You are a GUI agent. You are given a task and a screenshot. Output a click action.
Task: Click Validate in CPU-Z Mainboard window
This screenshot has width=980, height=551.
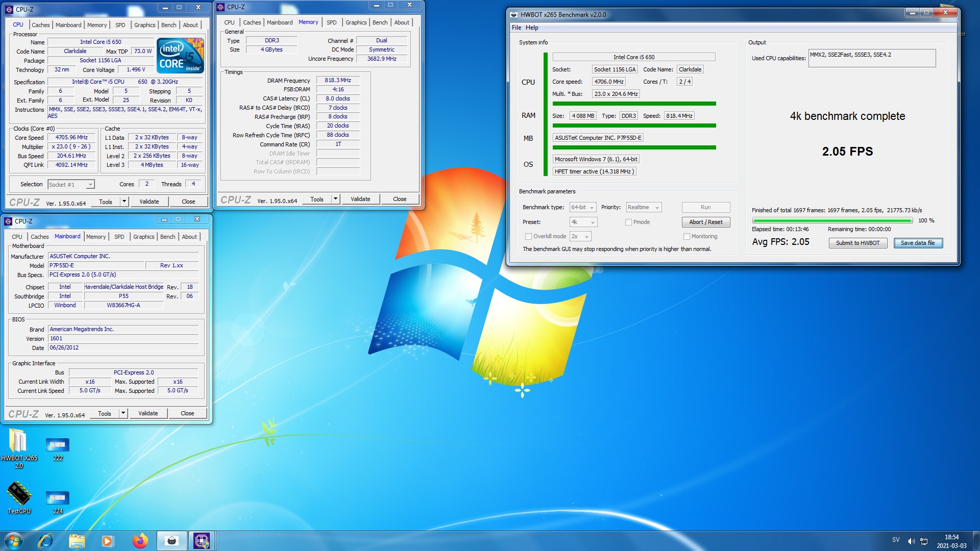point(148,413)
